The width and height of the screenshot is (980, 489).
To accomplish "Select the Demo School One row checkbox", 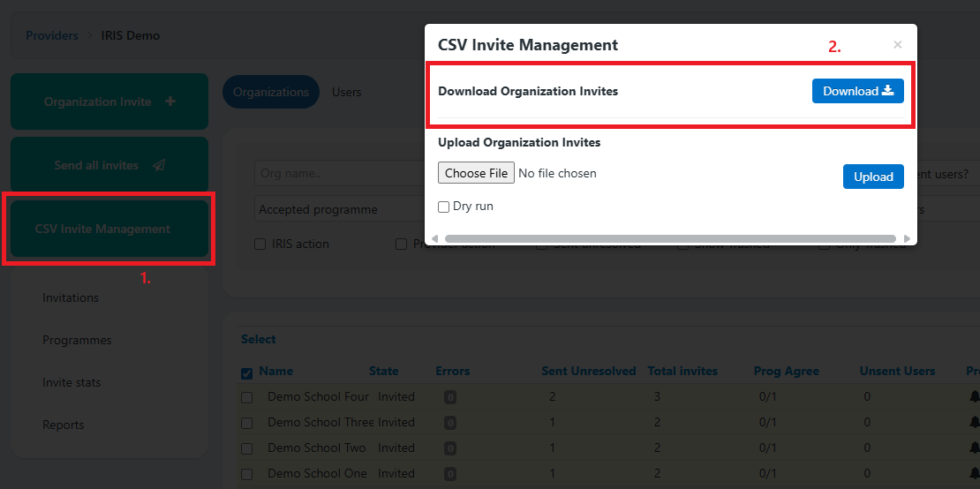I will [247, 474].
